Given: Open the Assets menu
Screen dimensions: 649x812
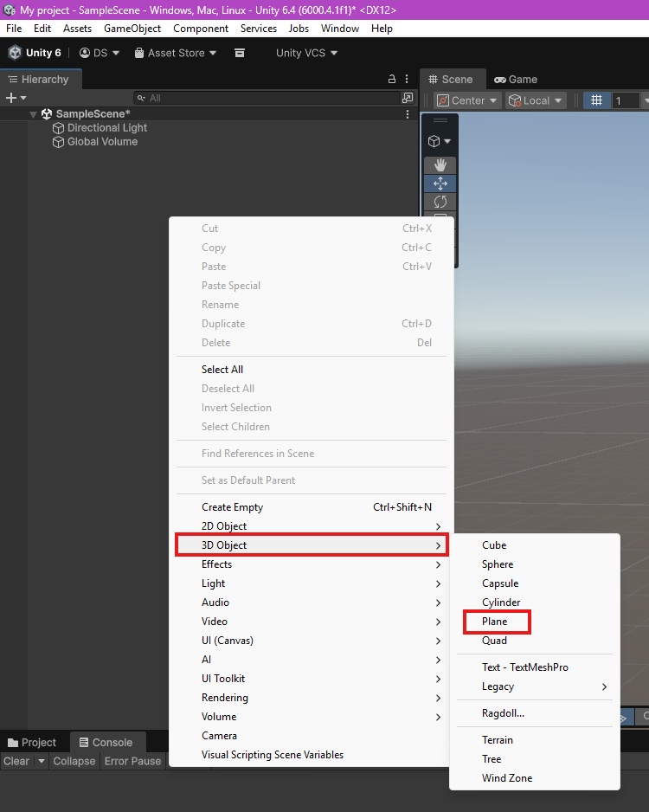Looking at the screenshot, I should point(77,29).
